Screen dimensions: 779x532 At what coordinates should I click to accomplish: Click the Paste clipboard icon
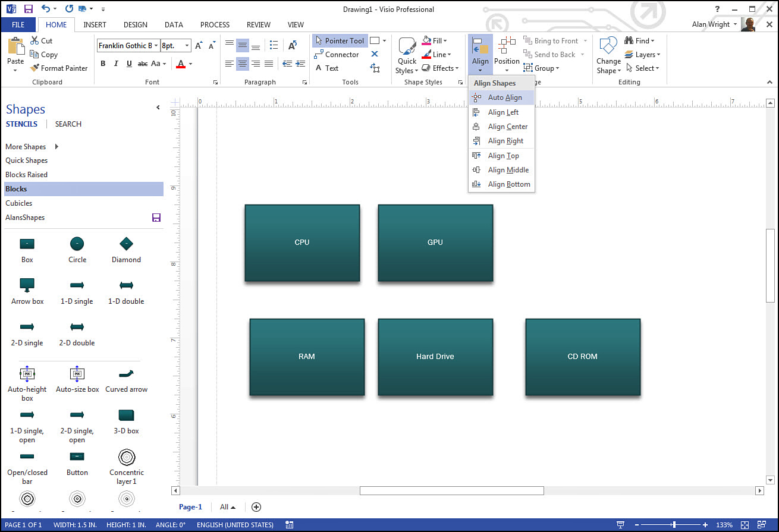pos(15,47)
